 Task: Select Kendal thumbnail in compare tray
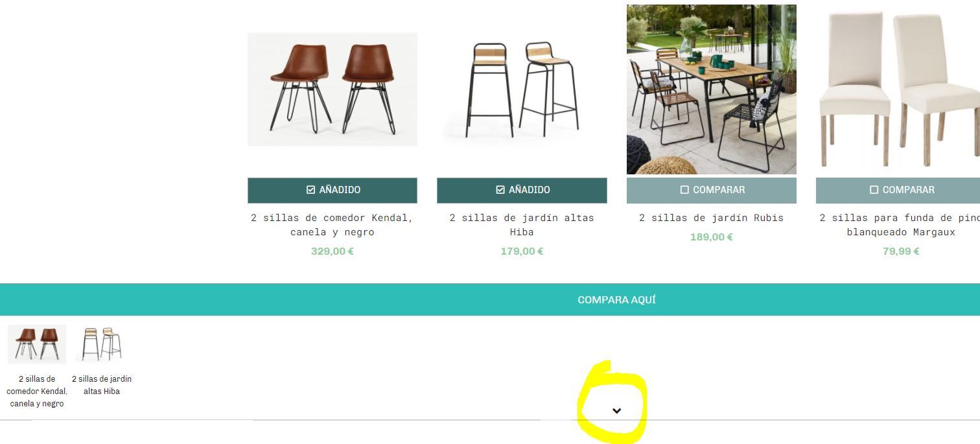coord(37,344)
